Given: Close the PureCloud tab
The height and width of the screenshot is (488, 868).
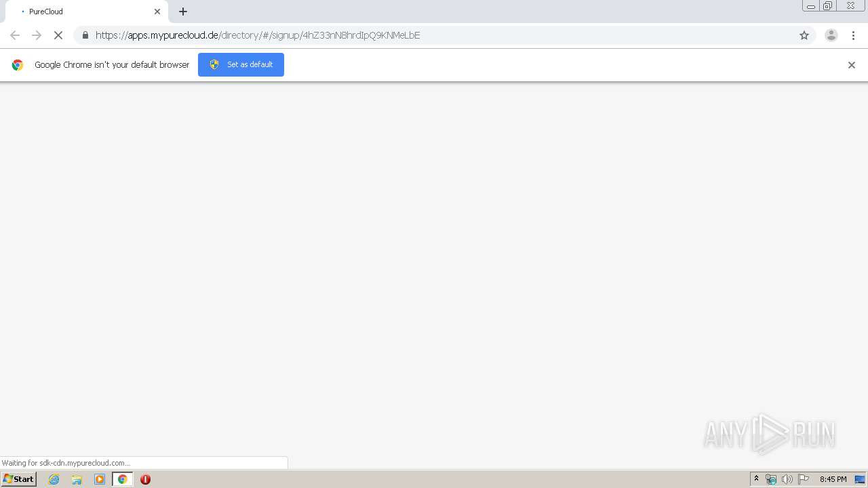Looking at the screenshot, I should (x=157, y=12).
